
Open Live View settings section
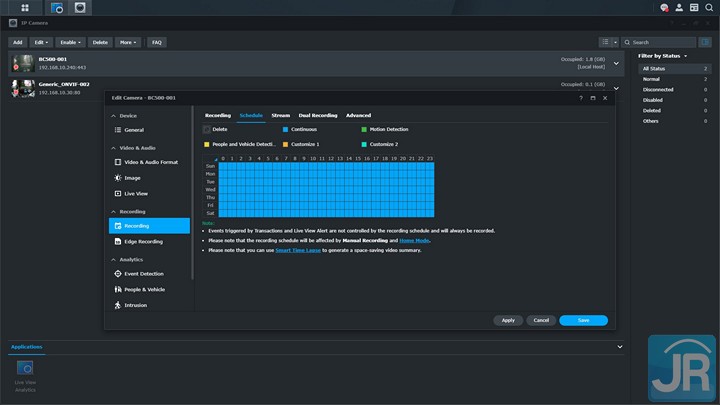point(137,193)
